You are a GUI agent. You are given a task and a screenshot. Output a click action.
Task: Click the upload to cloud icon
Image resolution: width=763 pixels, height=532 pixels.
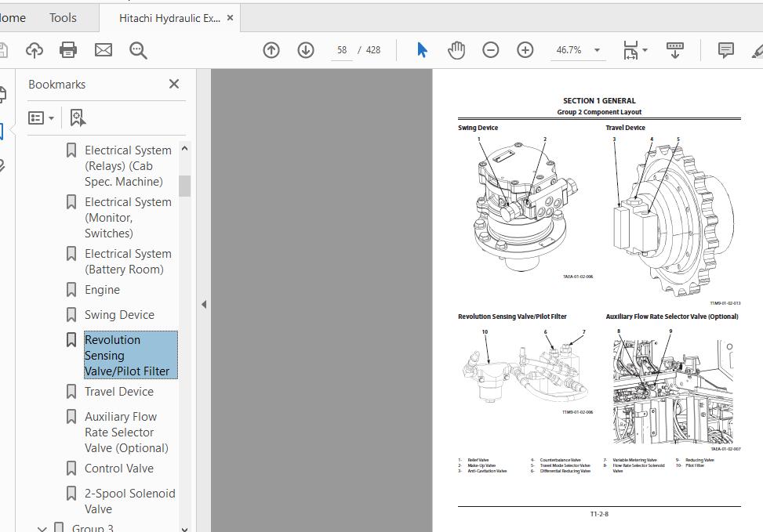pos(34,50)
